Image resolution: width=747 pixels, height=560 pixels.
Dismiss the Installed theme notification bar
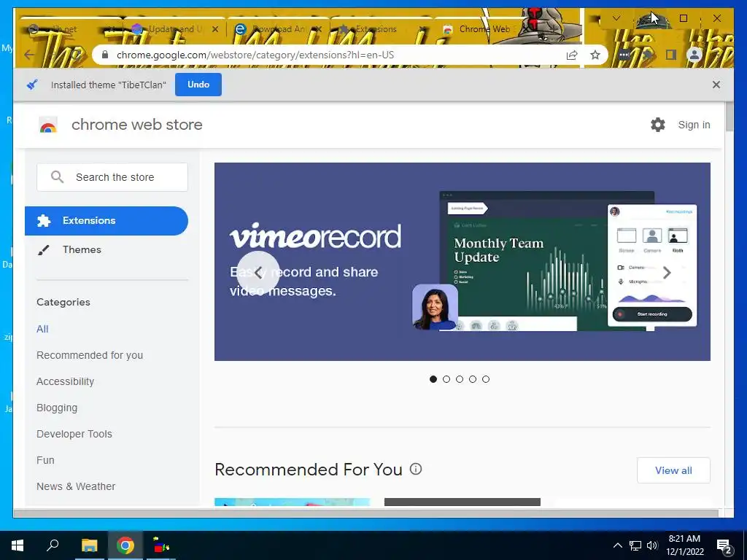click(x=716, y=85)
